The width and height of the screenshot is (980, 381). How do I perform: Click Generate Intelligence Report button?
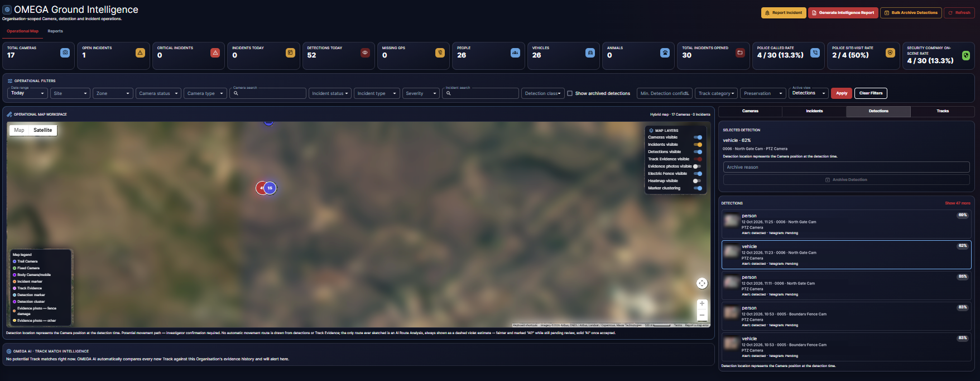[843, 13]
